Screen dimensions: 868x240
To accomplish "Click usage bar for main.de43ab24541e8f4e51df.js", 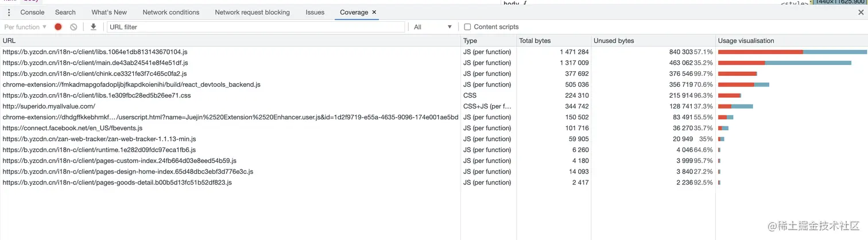I will click(x=785, y=63).
